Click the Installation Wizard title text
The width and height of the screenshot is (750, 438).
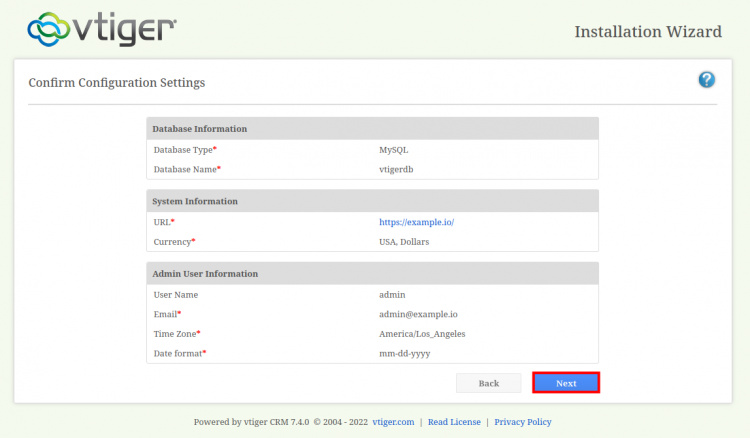coord(647,32)
